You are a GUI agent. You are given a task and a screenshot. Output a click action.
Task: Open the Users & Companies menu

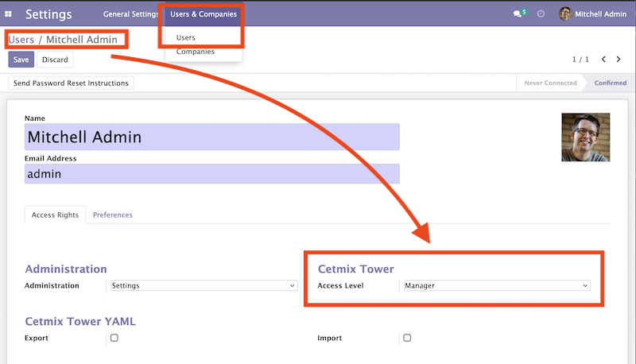[204, 14]
